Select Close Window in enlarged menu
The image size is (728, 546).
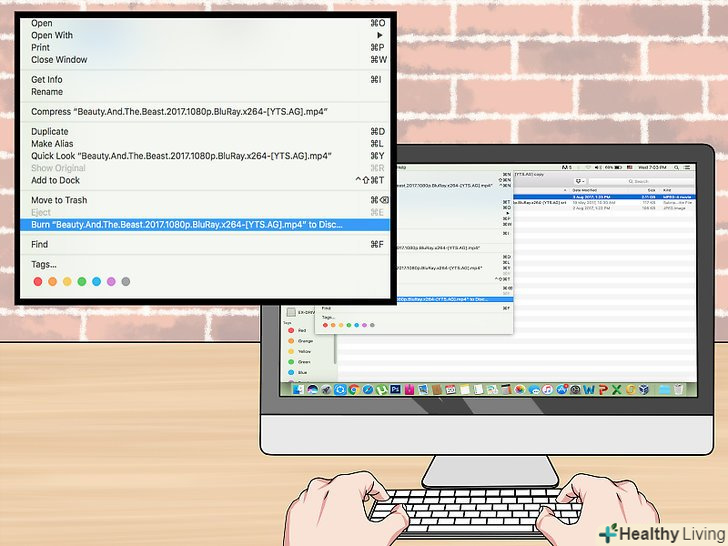click(x=205, y=59)
